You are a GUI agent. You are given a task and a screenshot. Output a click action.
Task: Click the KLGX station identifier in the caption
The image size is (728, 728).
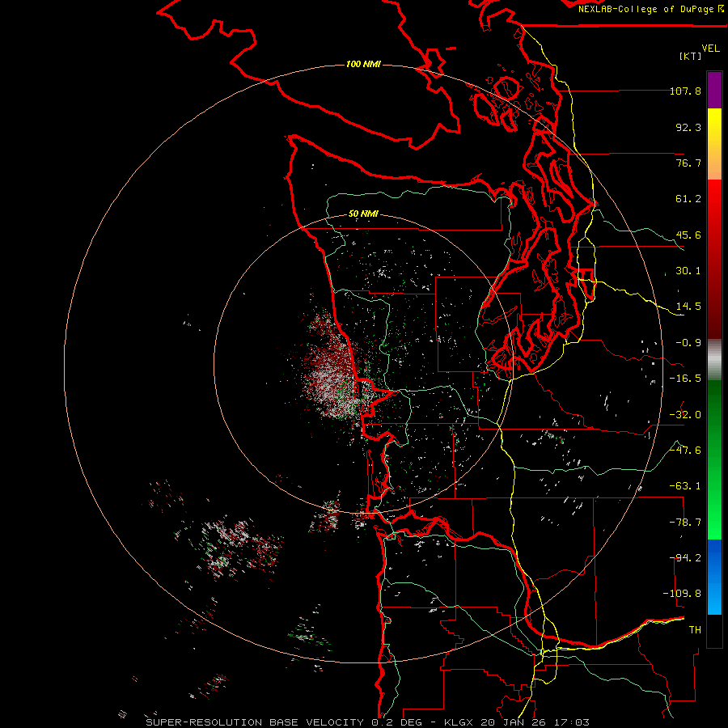coord(459,722)
